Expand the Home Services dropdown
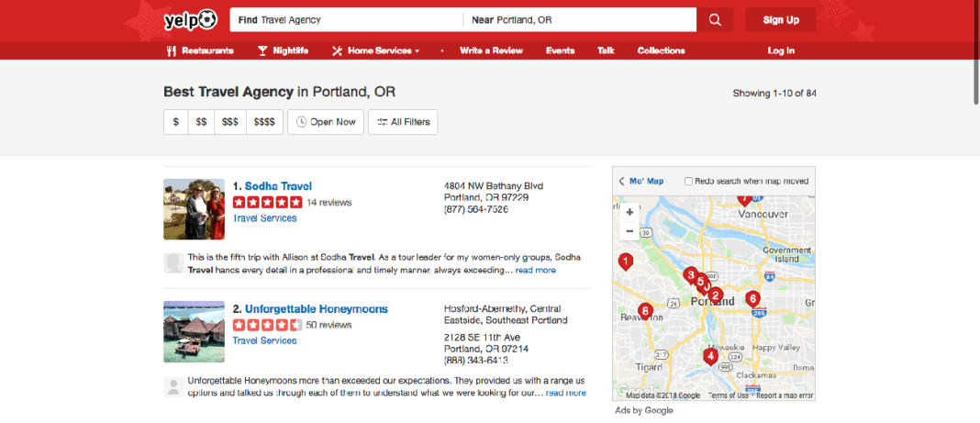The height and width of the screenshot is (423, 980). pos(375,50)
